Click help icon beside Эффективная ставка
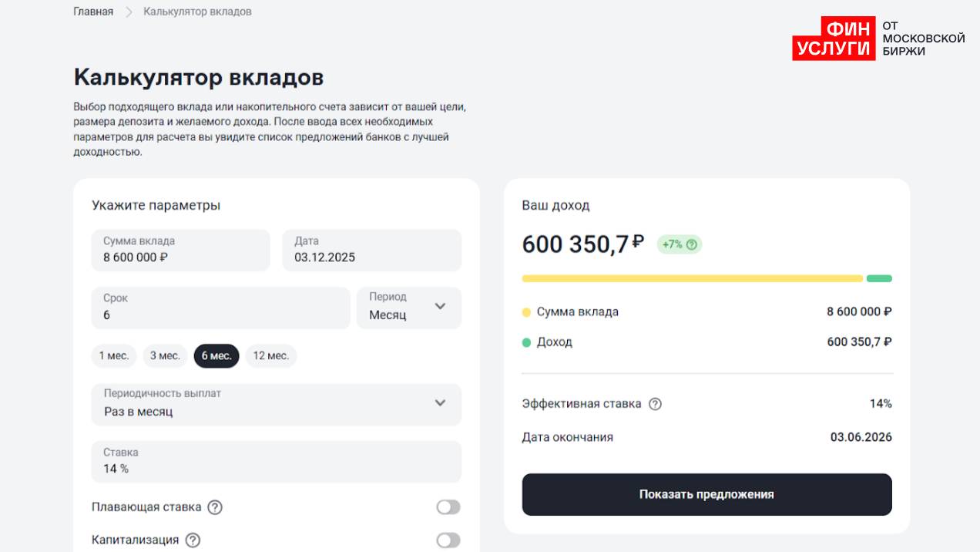This screenshot has height=552, width=980. (x=655, y=404)
